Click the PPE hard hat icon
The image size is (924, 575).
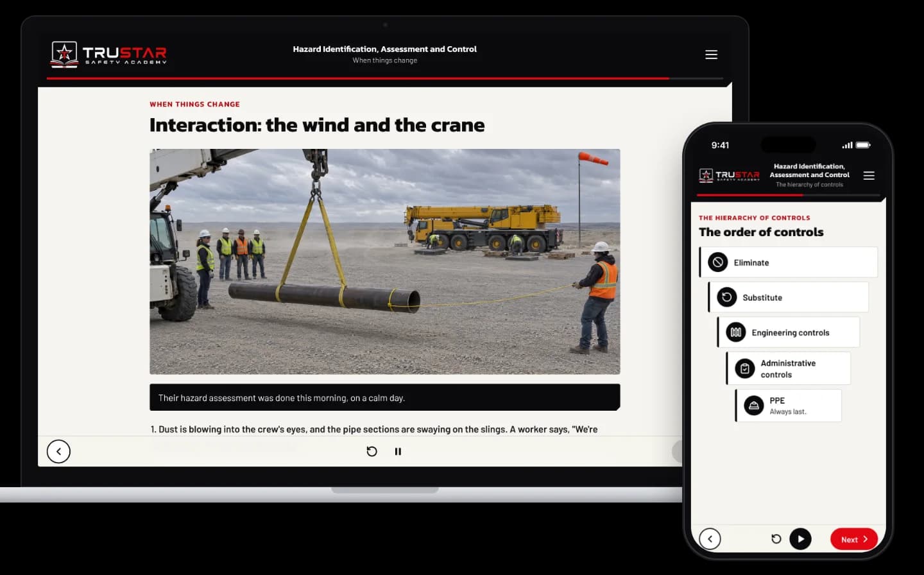[754, 406]
